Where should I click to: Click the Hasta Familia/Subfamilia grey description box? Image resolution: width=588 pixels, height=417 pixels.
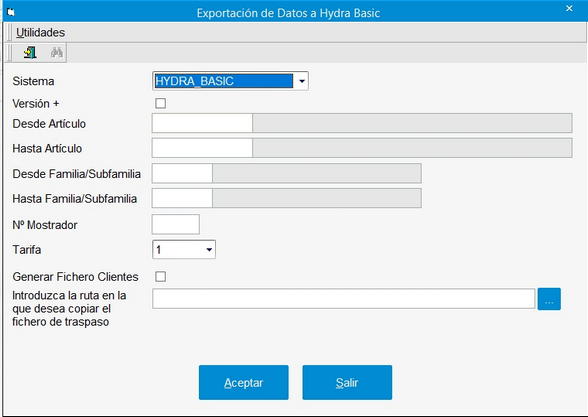point(317,198)
